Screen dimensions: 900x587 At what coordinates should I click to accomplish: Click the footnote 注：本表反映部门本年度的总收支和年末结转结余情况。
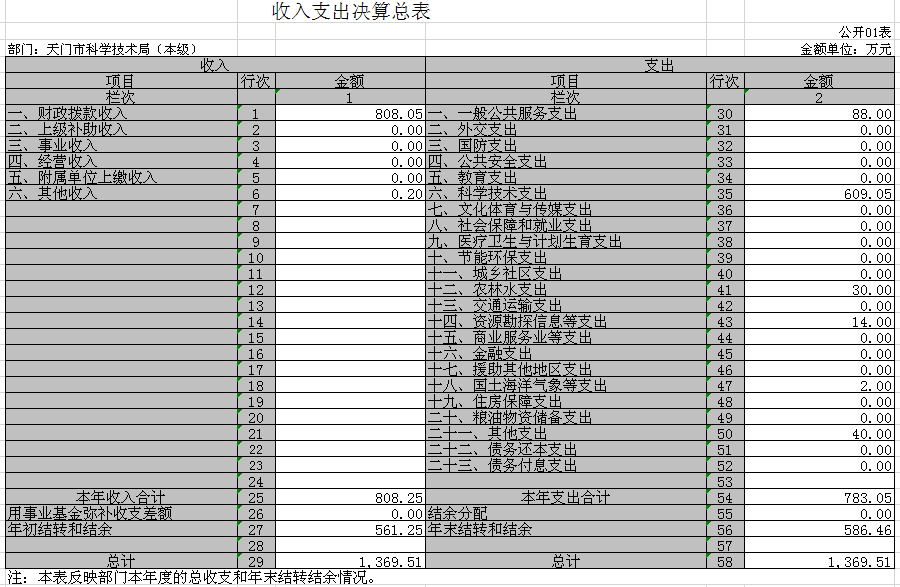[x=192, y=578]
